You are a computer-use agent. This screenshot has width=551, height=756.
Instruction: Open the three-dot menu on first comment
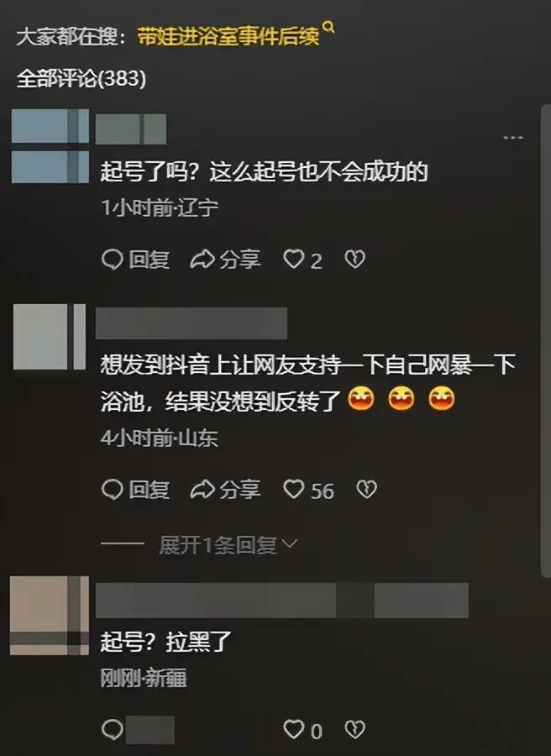512,138
